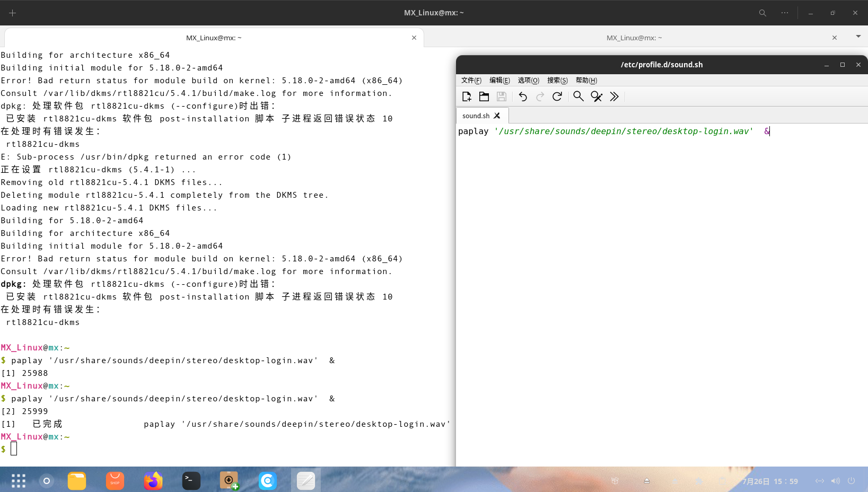
Task: Open the orange SHOP app store
Action: pos(115,481)
